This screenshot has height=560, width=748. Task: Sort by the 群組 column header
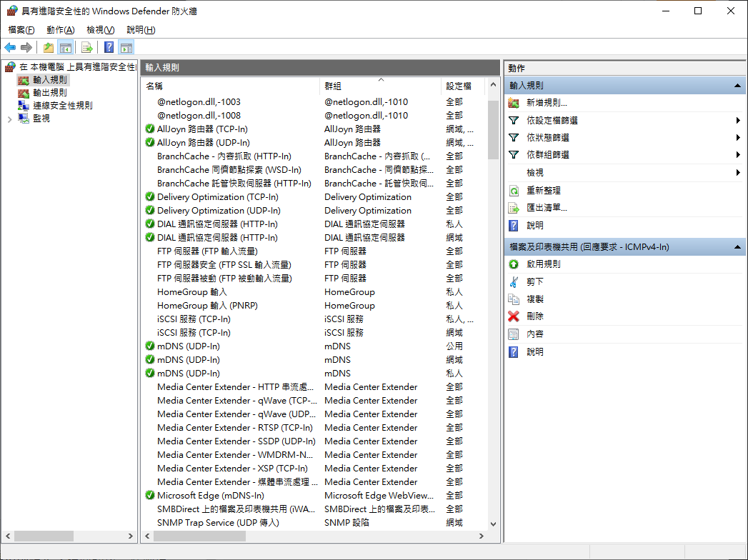pyautogui.click(x=380, y=86)
